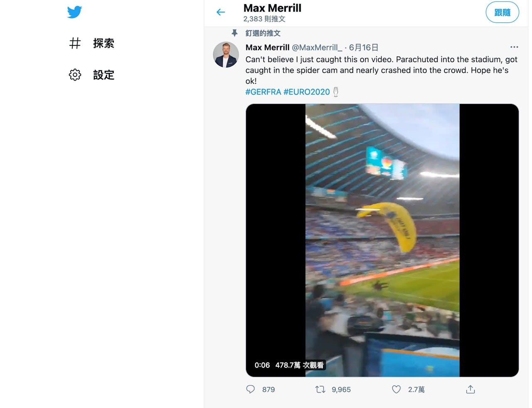Viewport: 532px width, 408px height.
Task: Click the Twitter bird logo
Action: (x=74, y=12)
